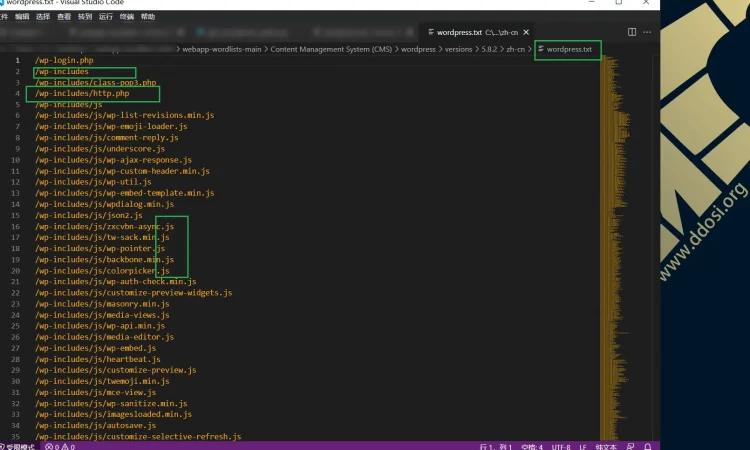Split the editor to the right

[x=632, y=32]
